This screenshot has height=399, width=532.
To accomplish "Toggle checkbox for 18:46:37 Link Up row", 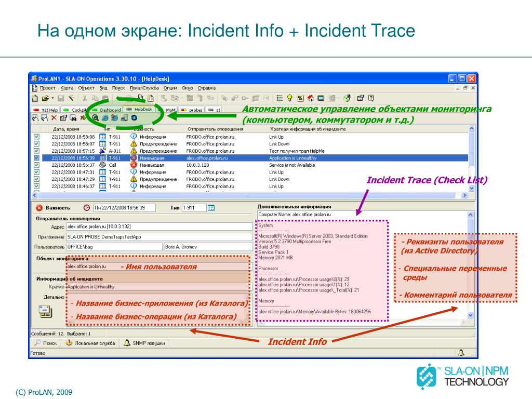I will 37,186.
